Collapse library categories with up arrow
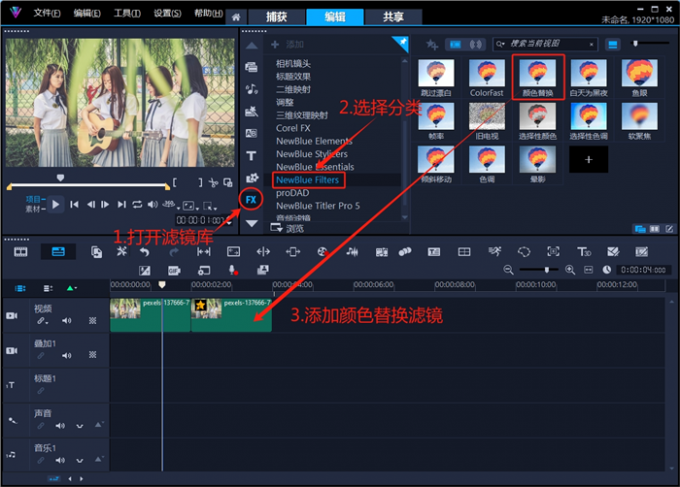Image resolution: width=680 pixels, height=487 pixels. point(252,46)
